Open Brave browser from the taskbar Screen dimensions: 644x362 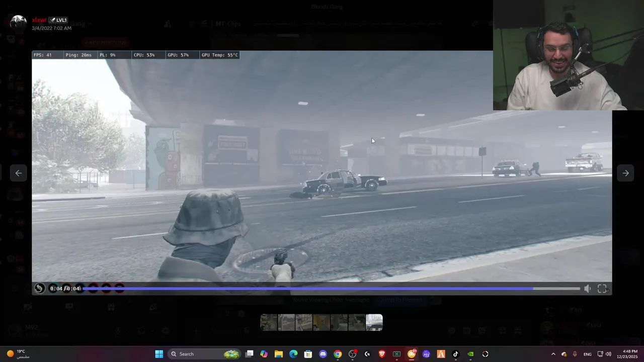(x=382, y=354)
